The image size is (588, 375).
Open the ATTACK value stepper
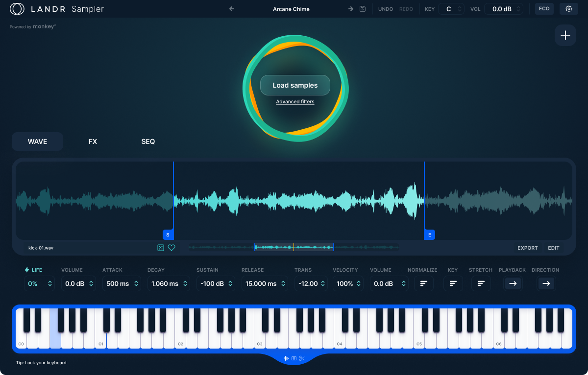[122, 283]
